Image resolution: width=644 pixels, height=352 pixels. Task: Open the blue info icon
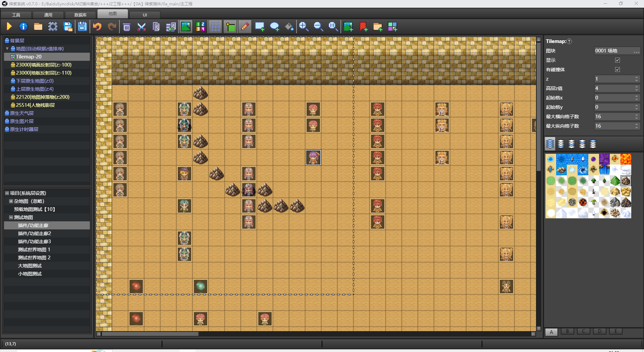click(x=23, y=27)
